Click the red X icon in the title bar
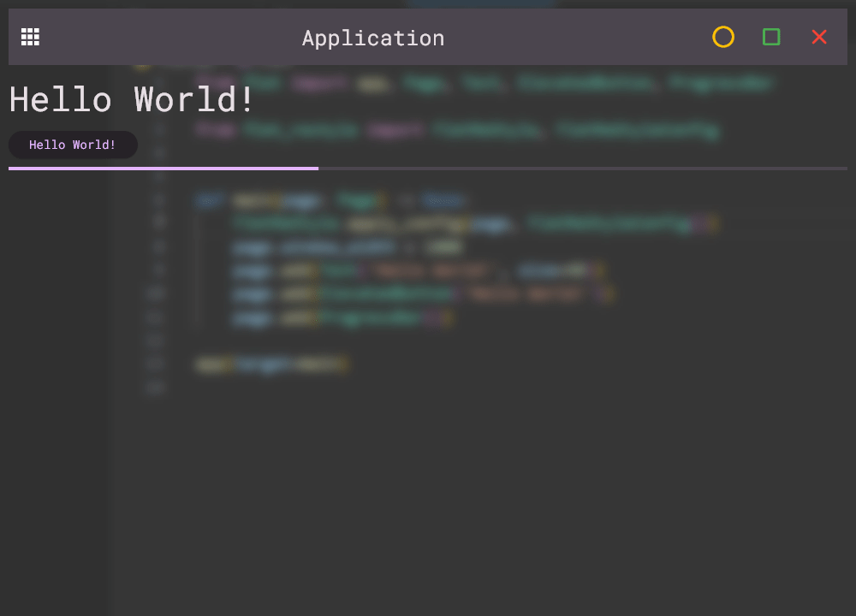Screen dimensions: 856x616 tap(818, 37)
